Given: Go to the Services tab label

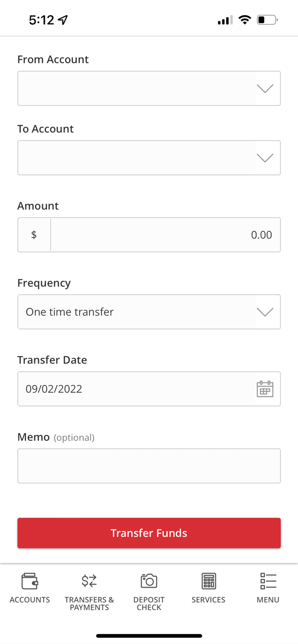Looking at the screenshot, I should click(x=209, y=600).
